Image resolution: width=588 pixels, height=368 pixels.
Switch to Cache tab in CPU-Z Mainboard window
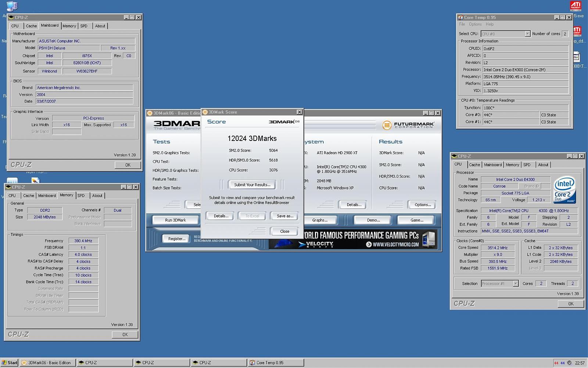[31, 26]
